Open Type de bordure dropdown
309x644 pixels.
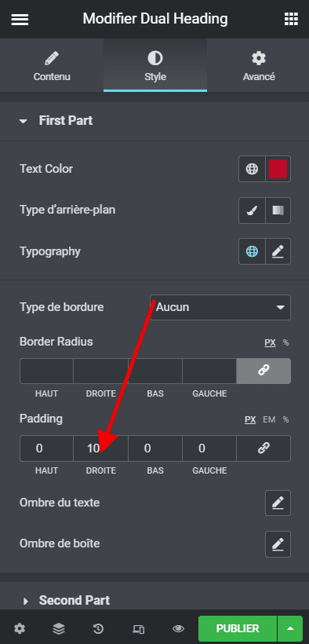pos(220,307)
